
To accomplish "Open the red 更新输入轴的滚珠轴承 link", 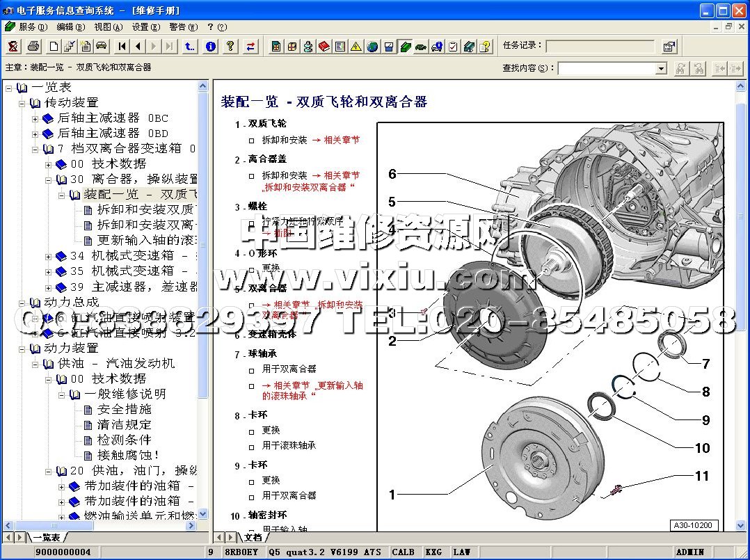I will click(312, 390).
